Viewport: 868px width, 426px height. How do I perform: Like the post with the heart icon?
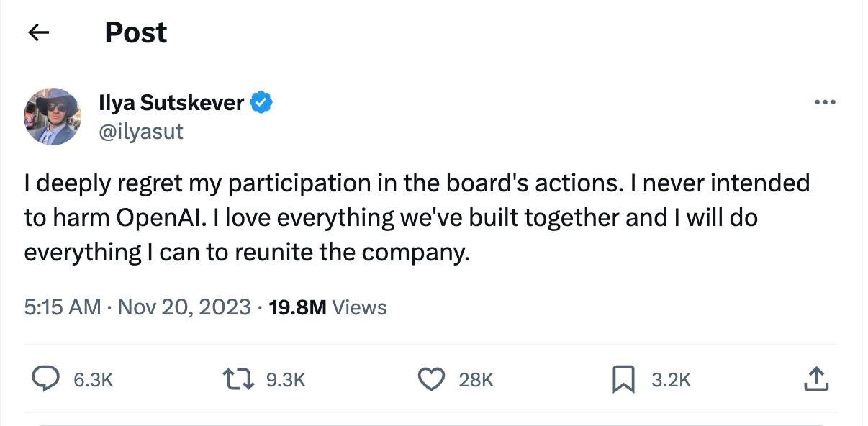coord(431,379)
